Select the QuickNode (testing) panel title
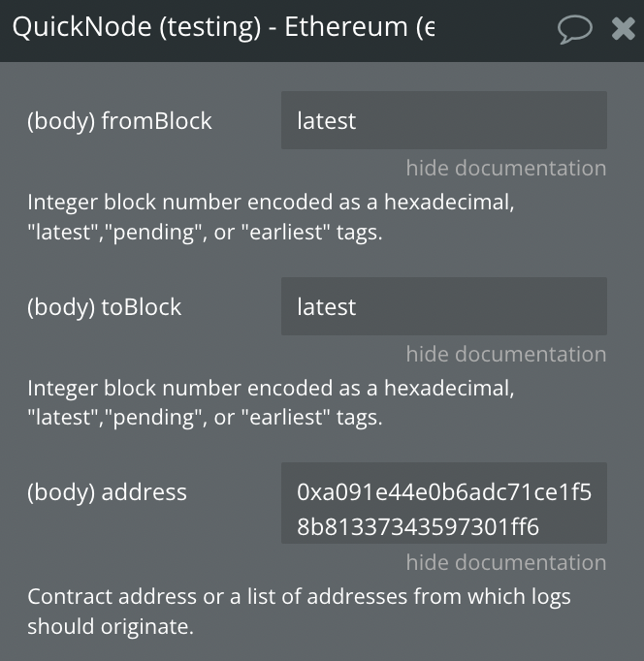Viewport: 644px width, 661px height. click(x=223, y=27)
